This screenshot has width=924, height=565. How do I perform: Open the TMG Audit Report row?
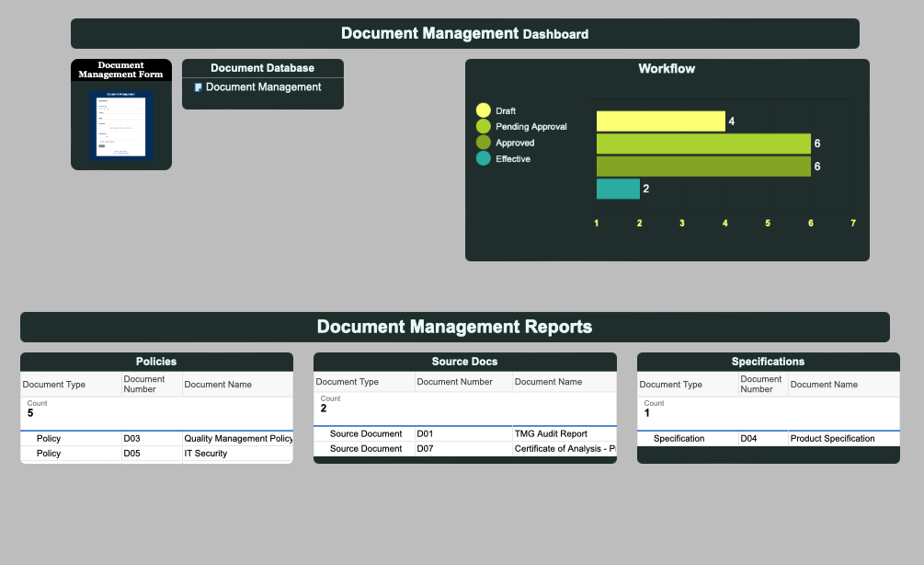pyautogui.click(x=550, y=433)
